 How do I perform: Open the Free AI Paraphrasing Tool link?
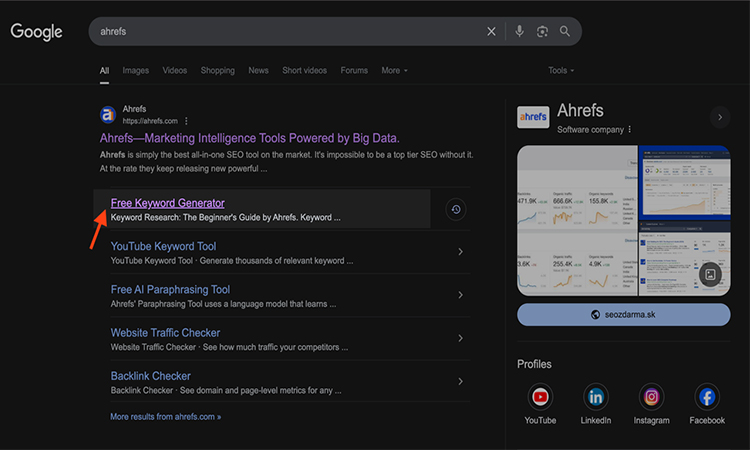[x=170, y=290]
